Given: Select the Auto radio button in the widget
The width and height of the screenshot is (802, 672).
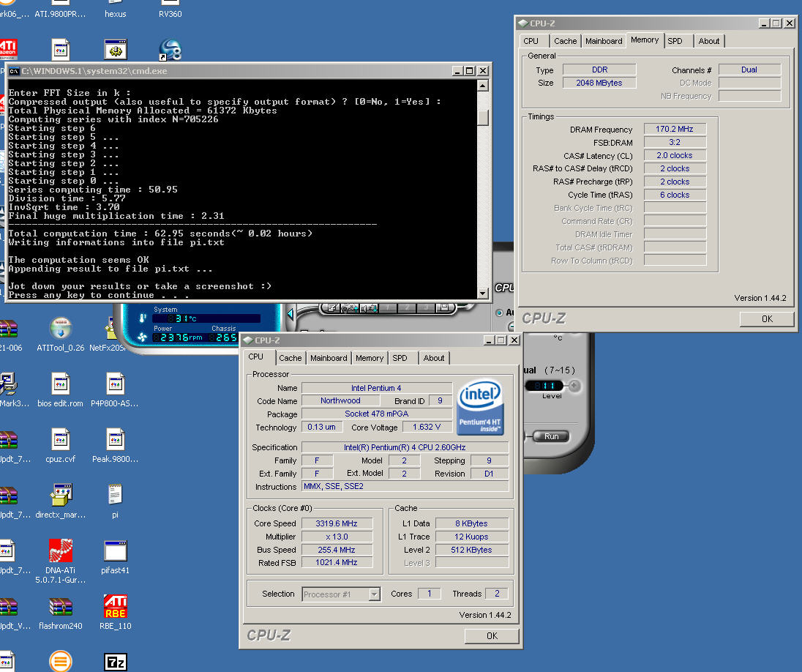Looking at the screenshot, I should pyautogui.click(x=499, y=312).
